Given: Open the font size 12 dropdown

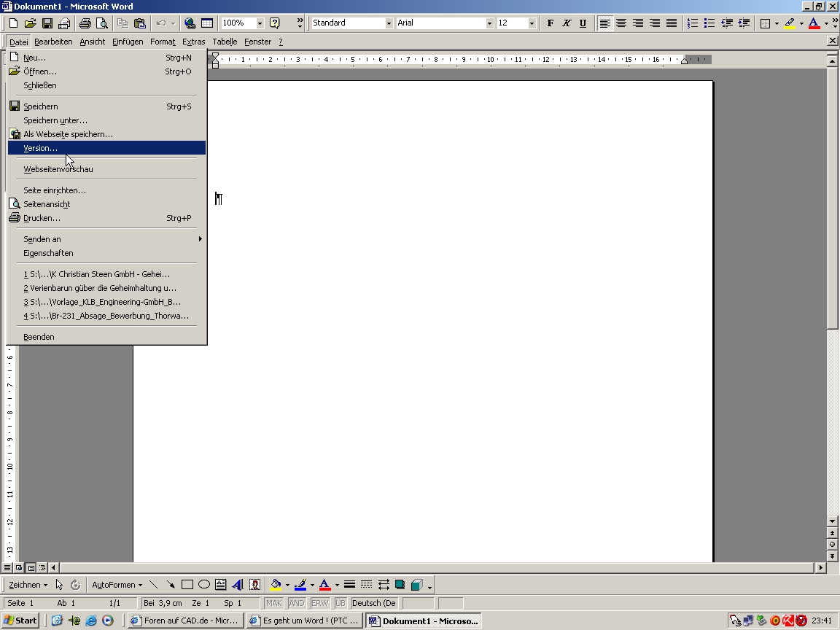Looking at the screenshot, I should point(532,23).
